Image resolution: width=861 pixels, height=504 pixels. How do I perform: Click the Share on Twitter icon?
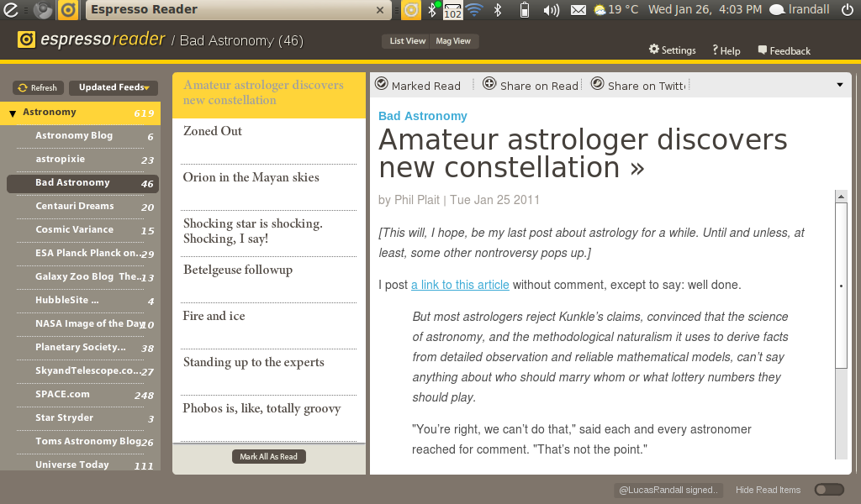pos(597,84)
